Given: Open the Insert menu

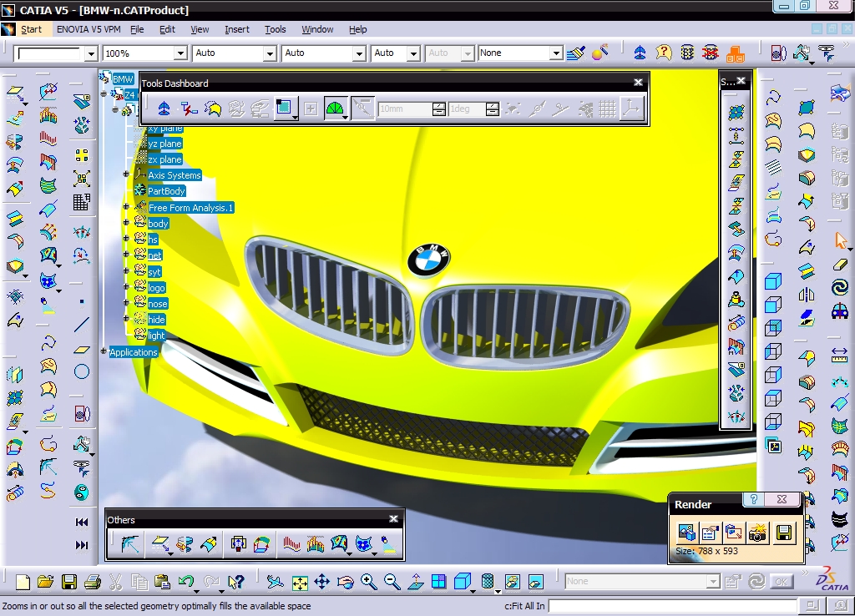Looking at the screenshot, I should click(x=236, y=29).
